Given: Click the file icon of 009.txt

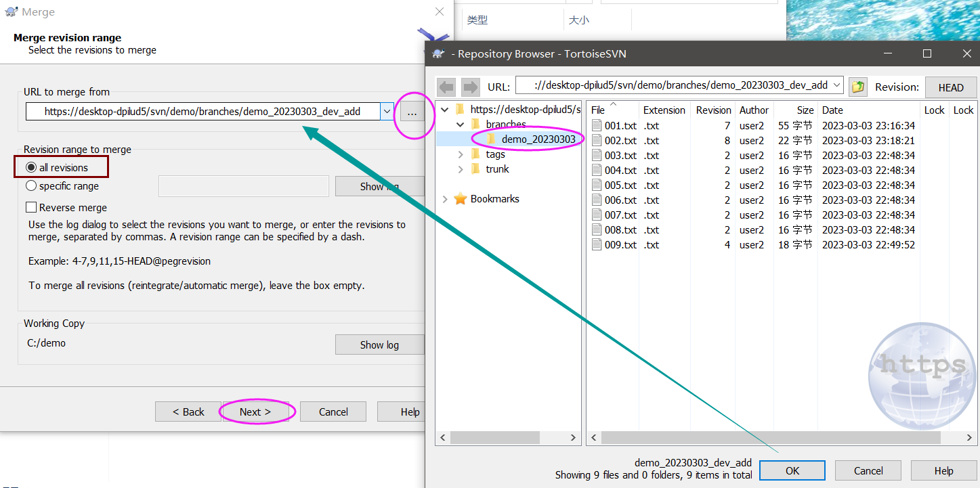Looking at the screenshot, I should [597, 245].
